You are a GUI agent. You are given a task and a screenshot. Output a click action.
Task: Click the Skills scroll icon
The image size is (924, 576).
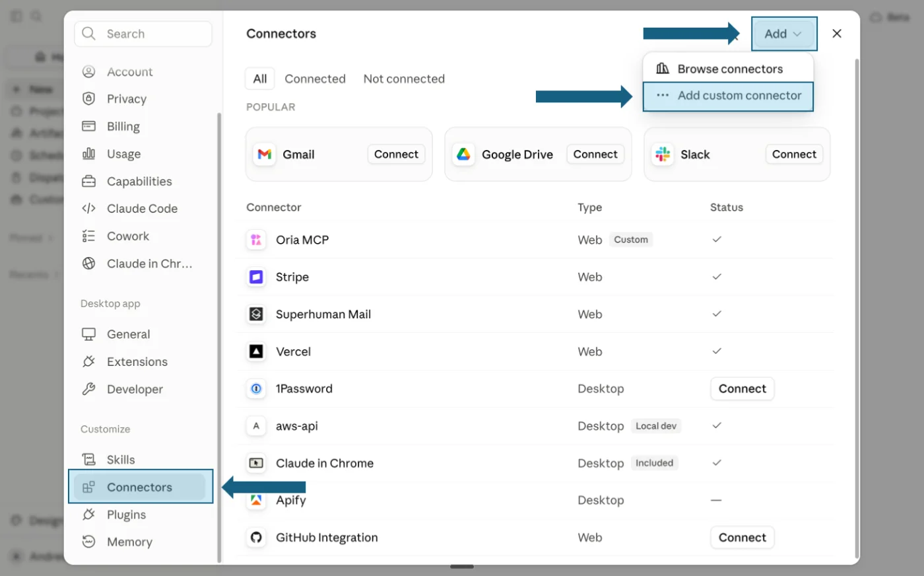click(x=88, y=459)
